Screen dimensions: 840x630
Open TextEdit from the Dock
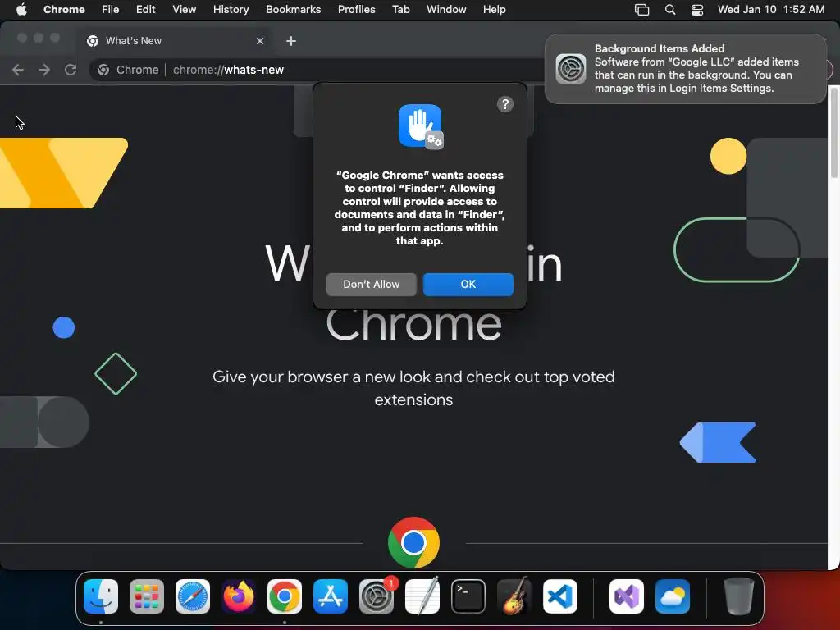tap(422, 596)
